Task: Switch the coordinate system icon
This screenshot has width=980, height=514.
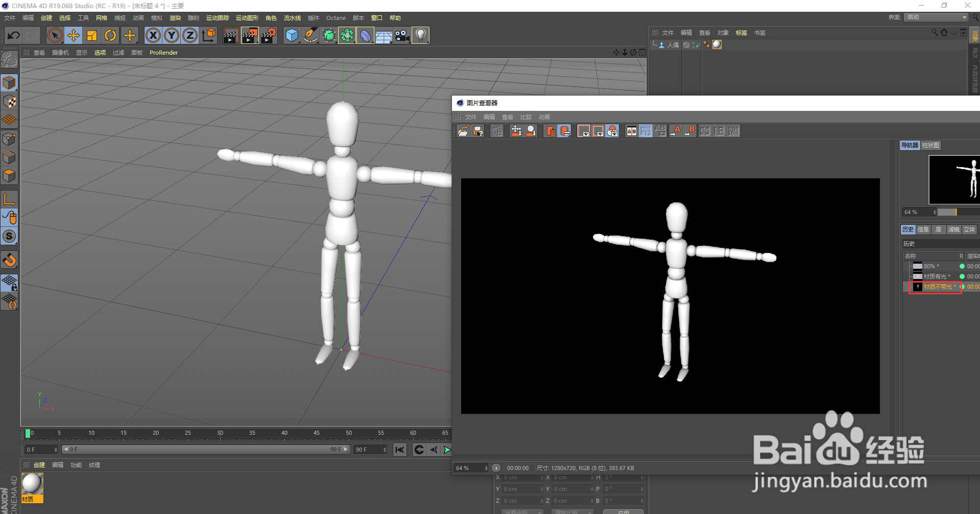Action: 209,35
